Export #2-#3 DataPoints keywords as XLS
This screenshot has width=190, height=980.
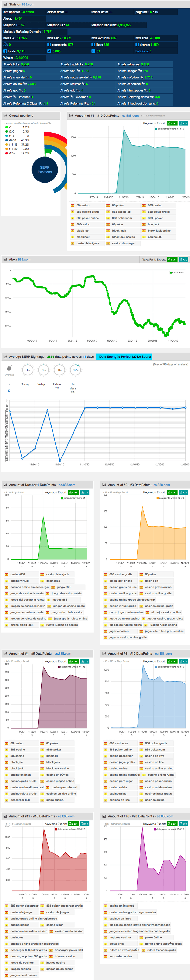(x=183, y=492)
